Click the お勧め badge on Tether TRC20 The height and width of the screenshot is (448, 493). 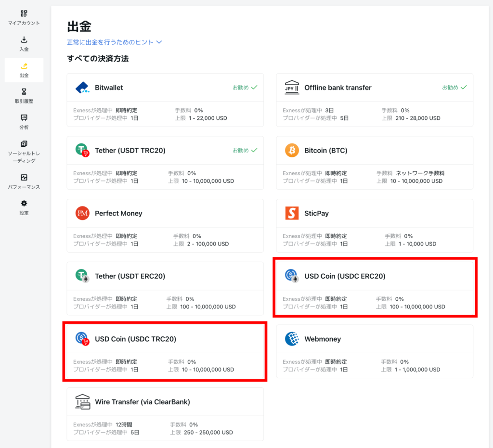(245, 150)
